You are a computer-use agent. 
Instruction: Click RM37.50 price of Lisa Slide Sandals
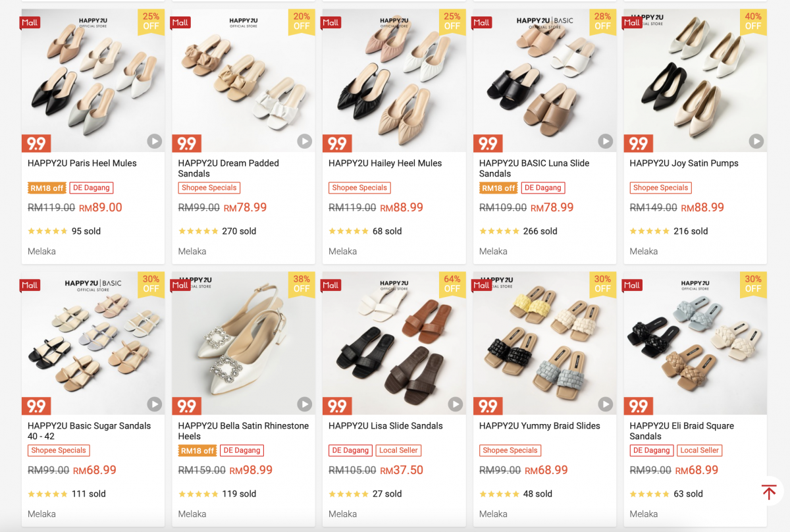pos(402,470)
